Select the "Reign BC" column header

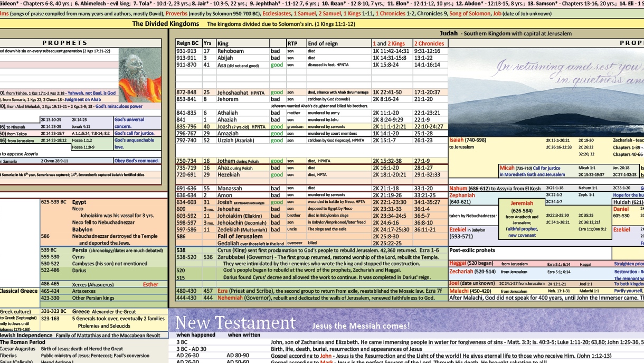(x=188, y=43)
